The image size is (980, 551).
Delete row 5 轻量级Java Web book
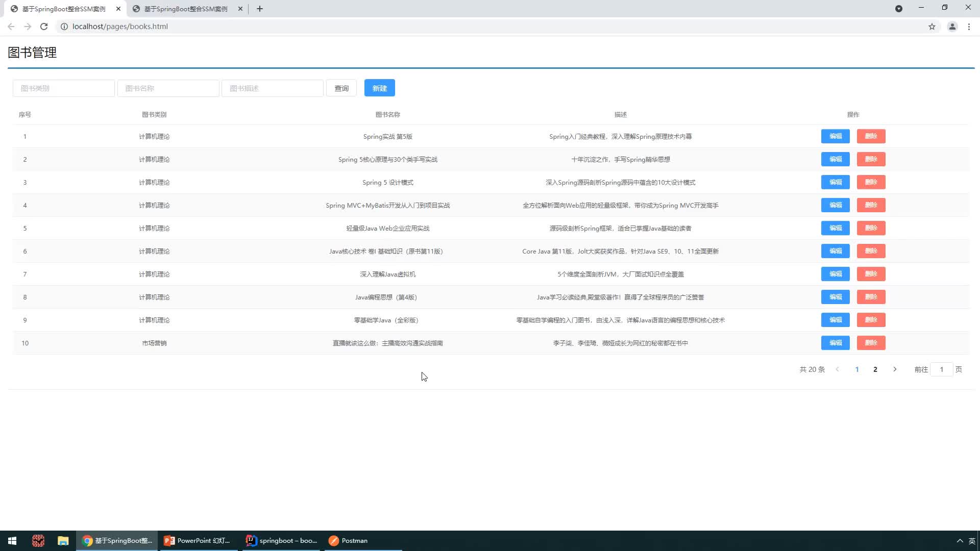click(871, 228)
